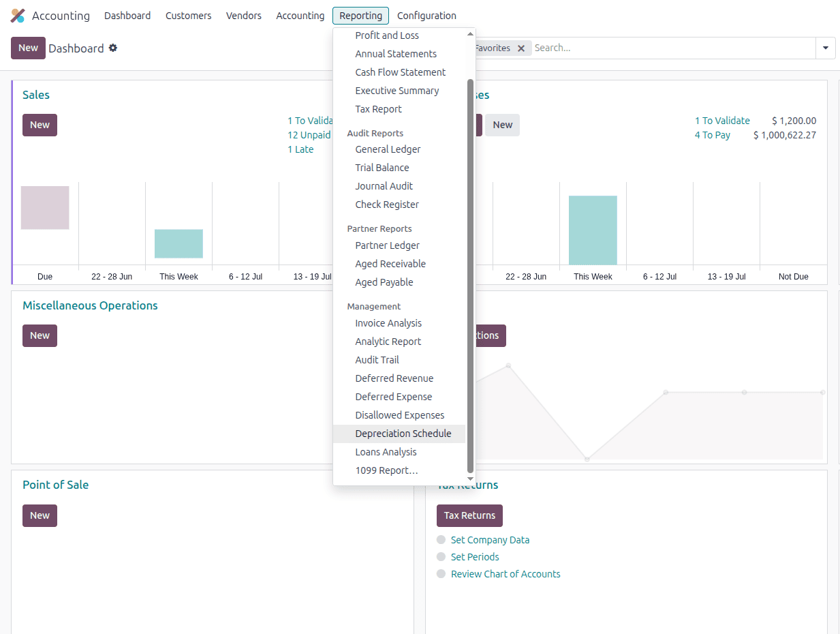Open the Tax Report entry
The height and width of the screenshot is (634, 840).
tap(378, 108)
